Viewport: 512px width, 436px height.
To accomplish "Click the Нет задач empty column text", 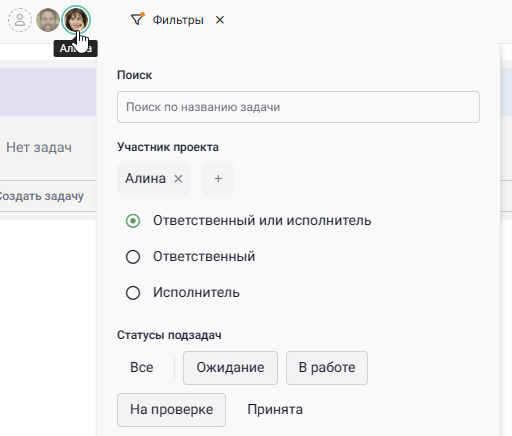I will point(39,147).
